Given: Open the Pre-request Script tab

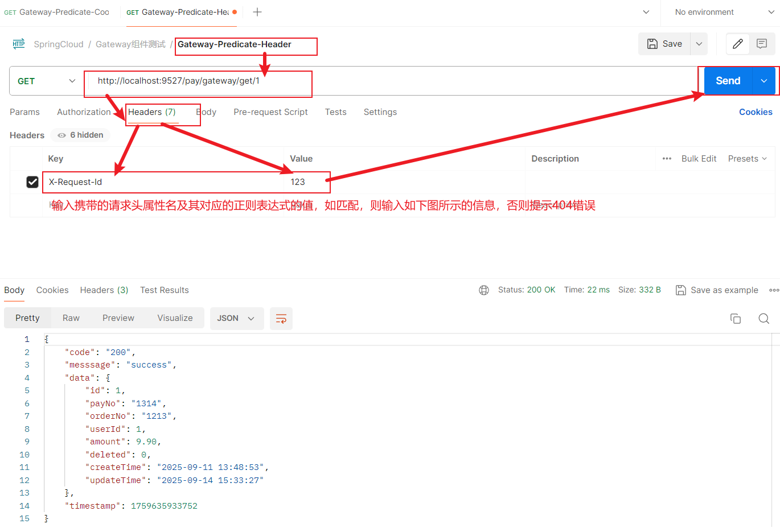Looking at the screenshot, I should point(270,112).
